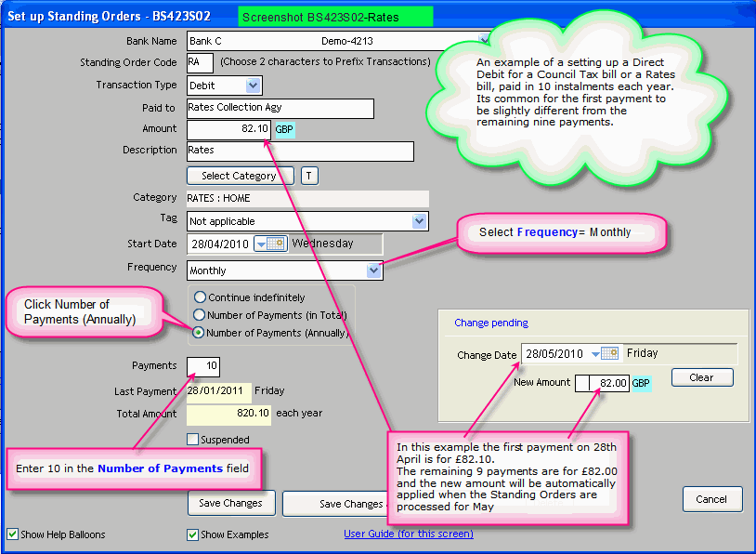Expand the Transaction Type dropdown
This screenshot has height=554, width=756.
[254, 86]
